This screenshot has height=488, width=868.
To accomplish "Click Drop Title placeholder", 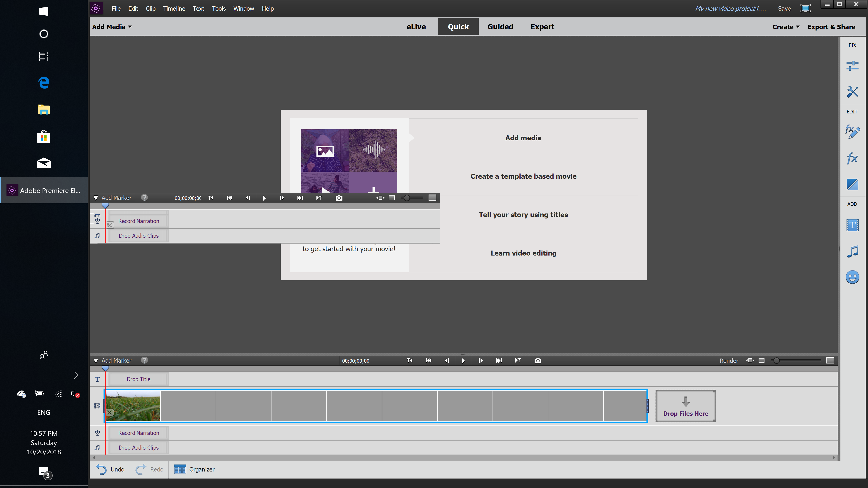I will (139, 379).
